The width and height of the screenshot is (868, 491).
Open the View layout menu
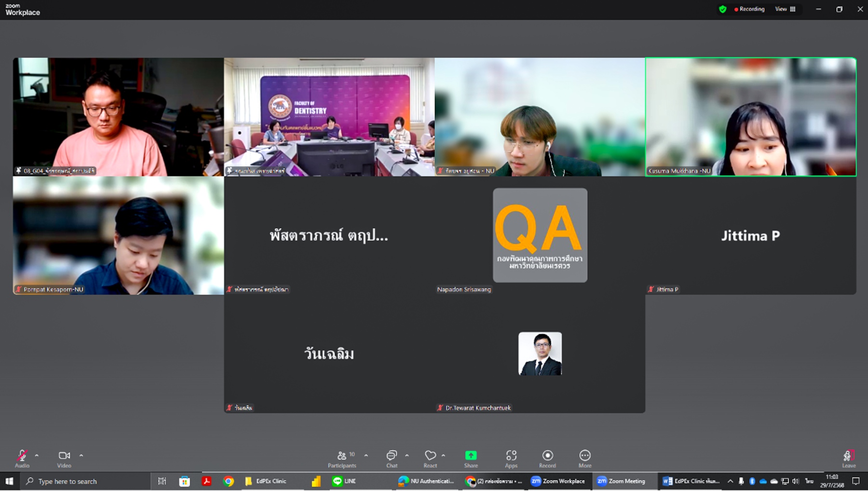click(x=785, y=9)
